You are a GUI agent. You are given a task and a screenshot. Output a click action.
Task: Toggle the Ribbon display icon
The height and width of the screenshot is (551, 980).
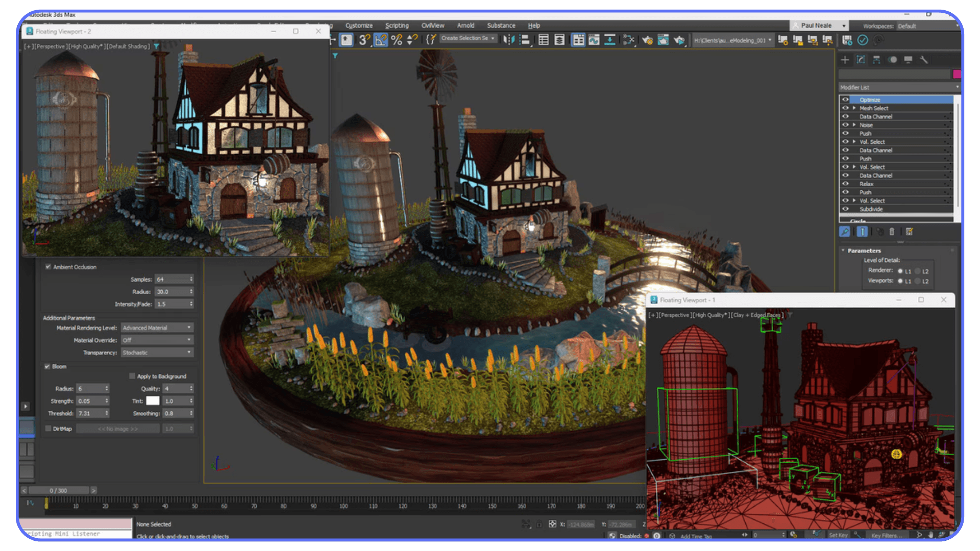click(x=578, y=40)
